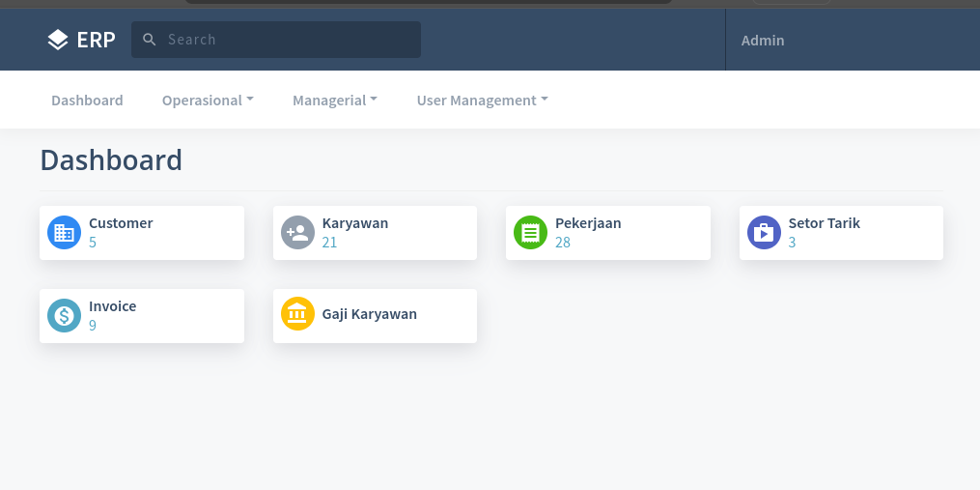Open the Invoice card title
The image size is (980, 490).
coord(113,306)
